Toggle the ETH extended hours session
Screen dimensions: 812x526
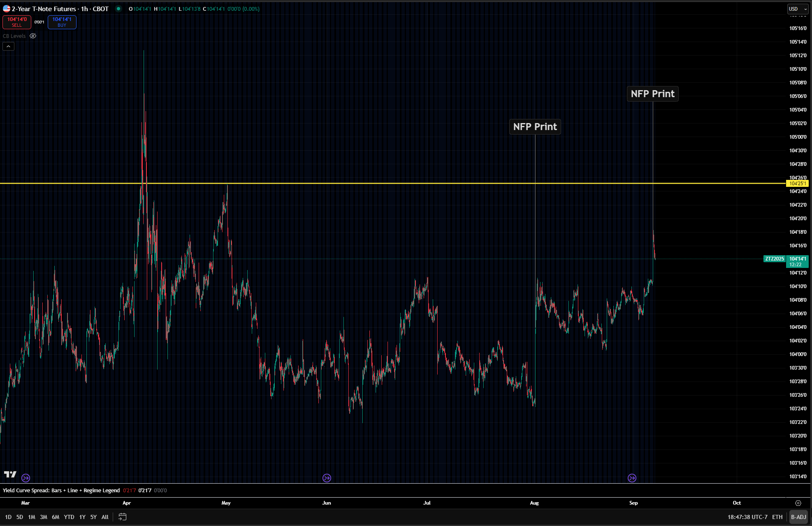click(777, 517)
